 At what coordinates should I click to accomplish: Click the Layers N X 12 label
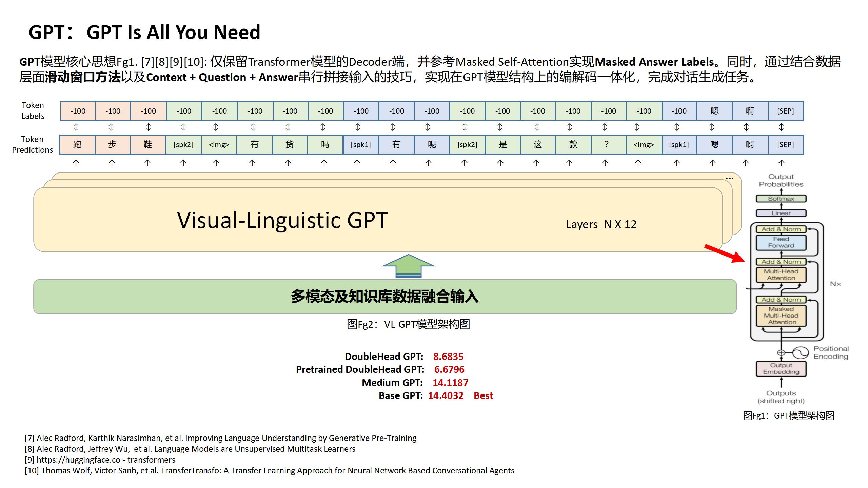(601, 224)
